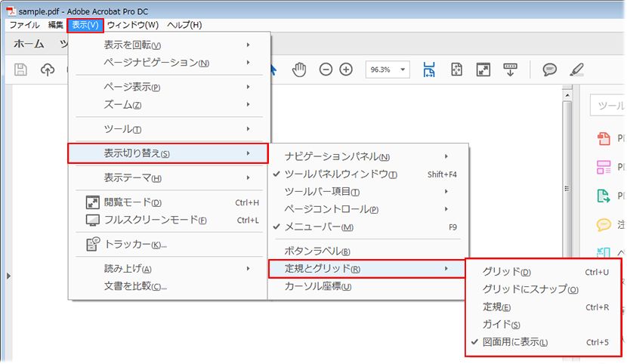Screen dimensions: 627x364
Task: Toggle カーソル座標 display
Action: pos(365,286)
